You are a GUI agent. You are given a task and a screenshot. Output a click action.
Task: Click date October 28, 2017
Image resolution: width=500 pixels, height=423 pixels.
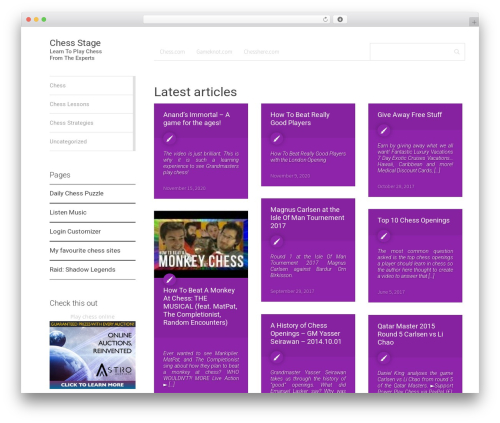pyautogui.click(x=396, y=186)
